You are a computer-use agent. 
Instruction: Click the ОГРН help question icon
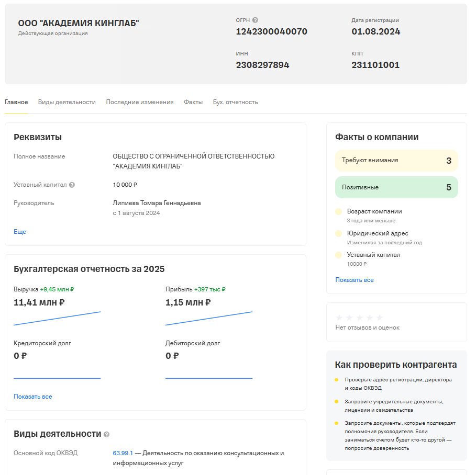click(x=256, y=20)
